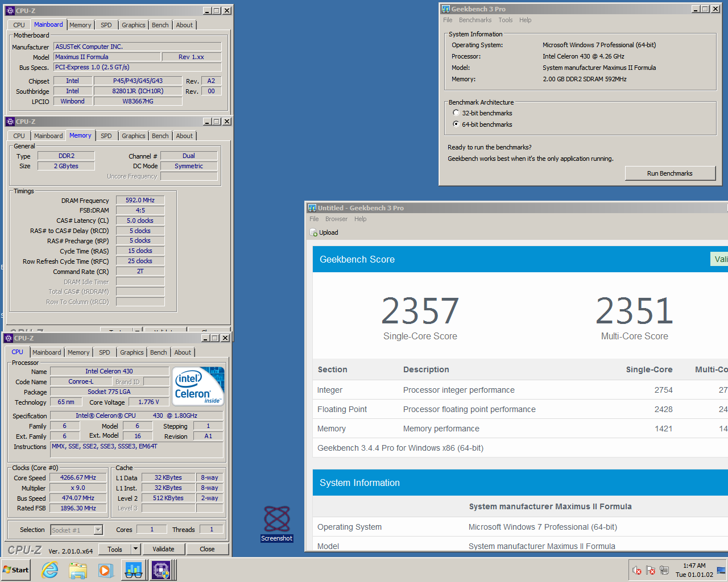Click the title icon of CPU-Z Mainboard window

click(10, 11)
